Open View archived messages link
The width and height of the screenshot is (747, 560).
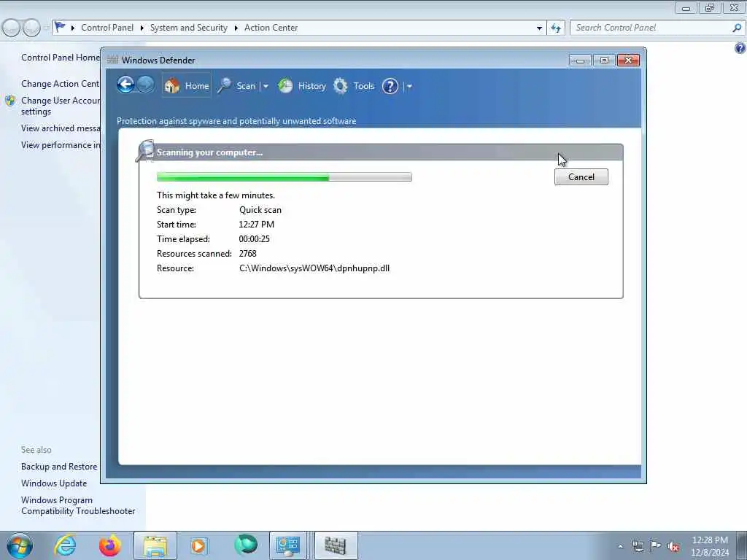(61, 128)
